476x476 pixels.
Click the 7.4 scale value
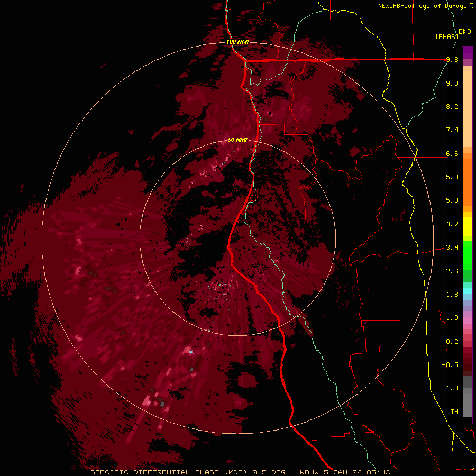point(452,130)
